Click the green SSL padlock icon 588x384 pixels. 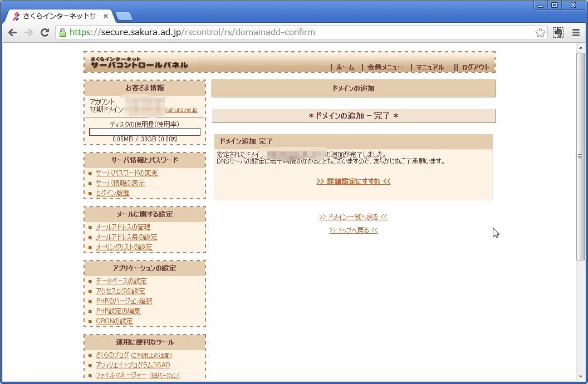pos(62,33)
